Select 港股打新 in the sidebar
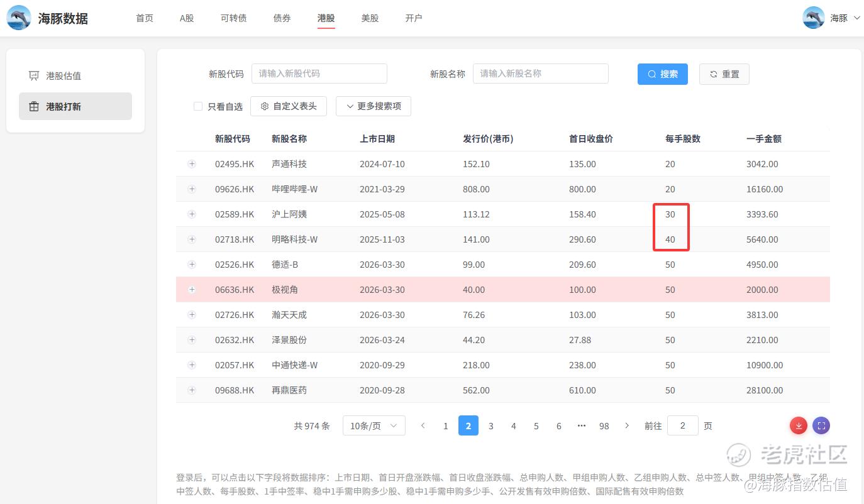 pos(64,107)
